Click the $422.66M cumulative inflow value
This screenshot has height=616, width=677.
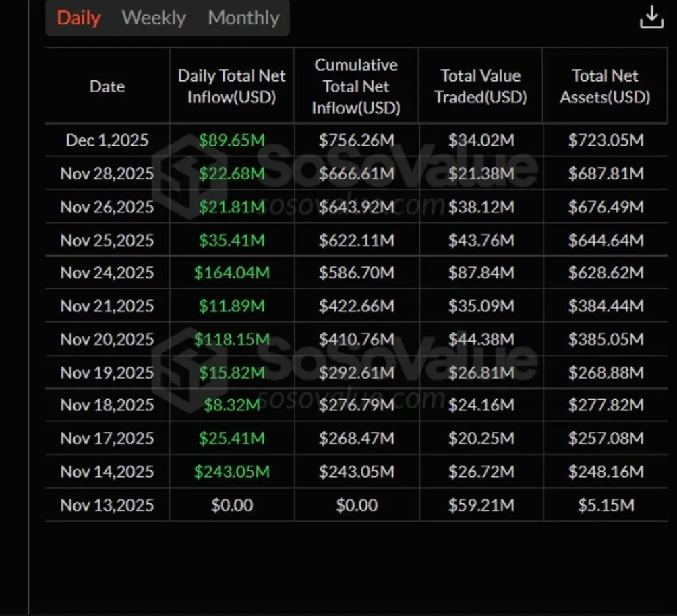coord(357,305)
